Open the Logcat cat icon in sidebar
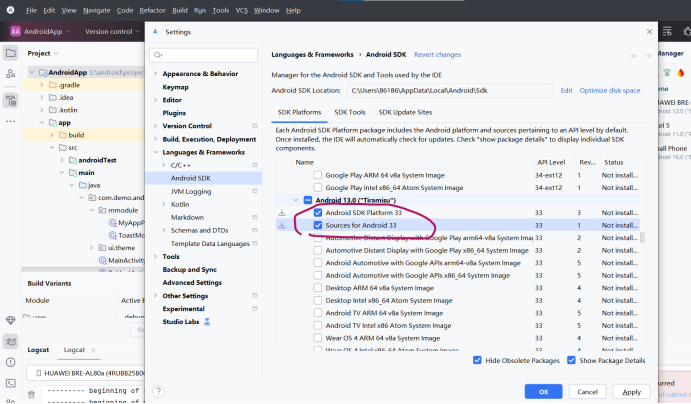The image size is (691, 404). click(x=11, y=341)
